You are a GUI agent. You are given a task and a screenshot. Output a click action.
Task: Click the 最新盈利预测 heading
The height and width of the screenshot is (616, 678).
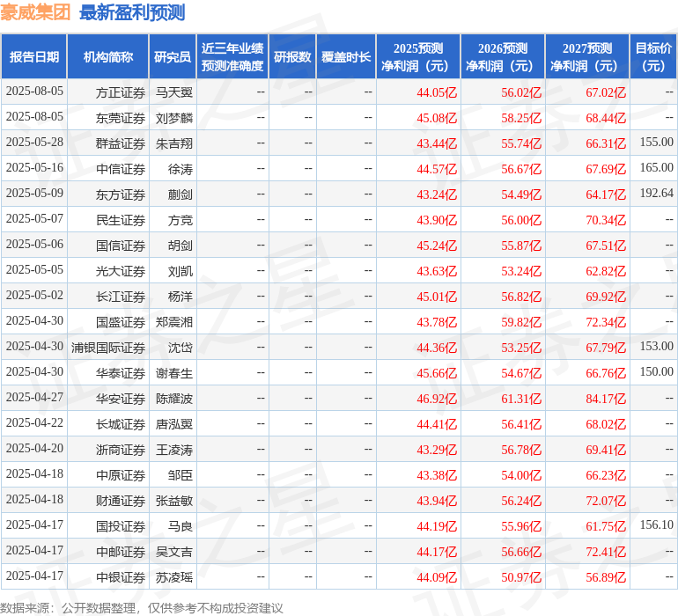132,12
